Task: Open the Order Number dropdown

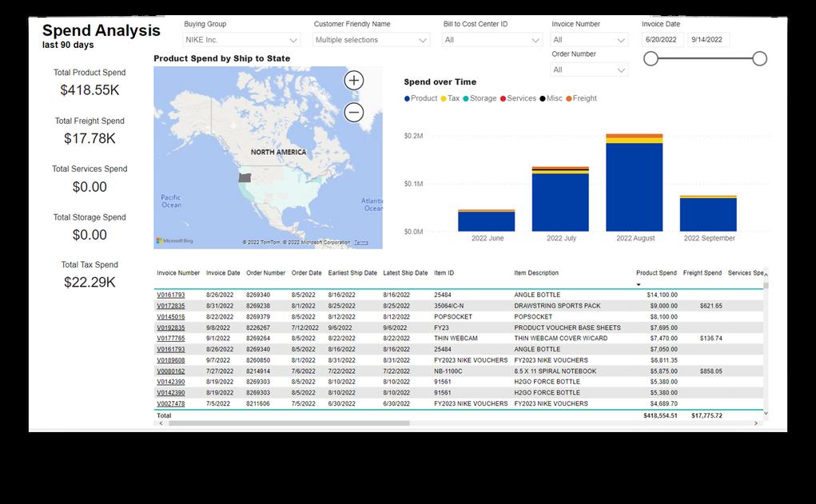Action: [x=589, y=69]
